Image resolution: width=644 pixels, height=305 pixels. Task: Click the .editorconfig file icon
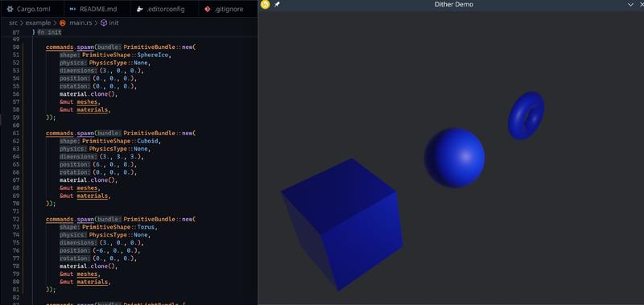(140, 9)
